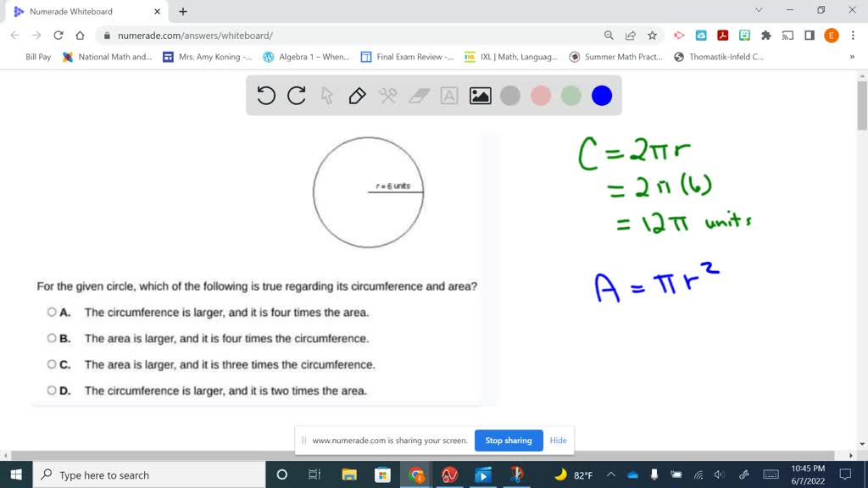Click Stop sharing button

tap(509, 441)
